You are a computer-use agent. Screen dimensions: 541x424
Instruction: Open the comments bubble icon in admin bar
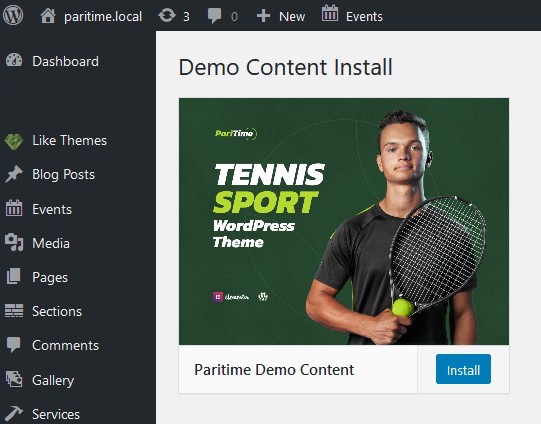coord(215,16)
